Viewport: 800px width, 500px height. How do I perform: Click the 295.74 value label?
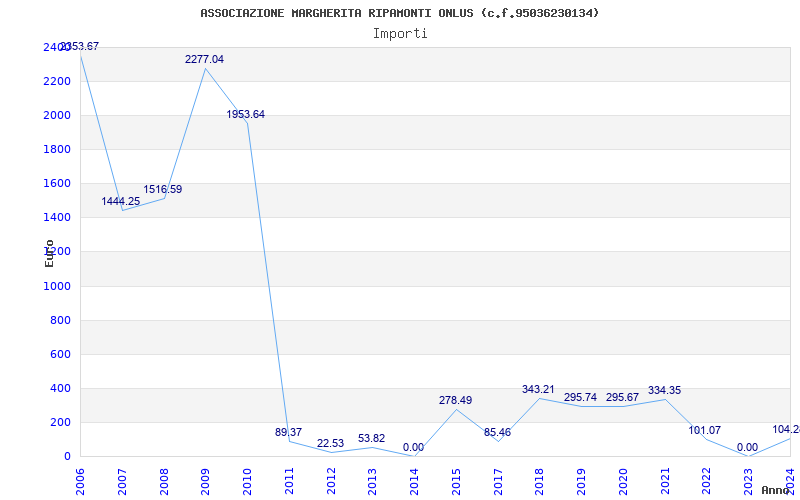click(580, 397)
